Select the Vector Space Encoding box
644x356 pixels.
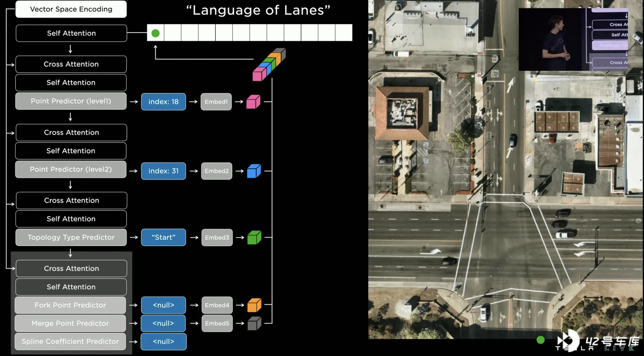click(x=71, y=9)
